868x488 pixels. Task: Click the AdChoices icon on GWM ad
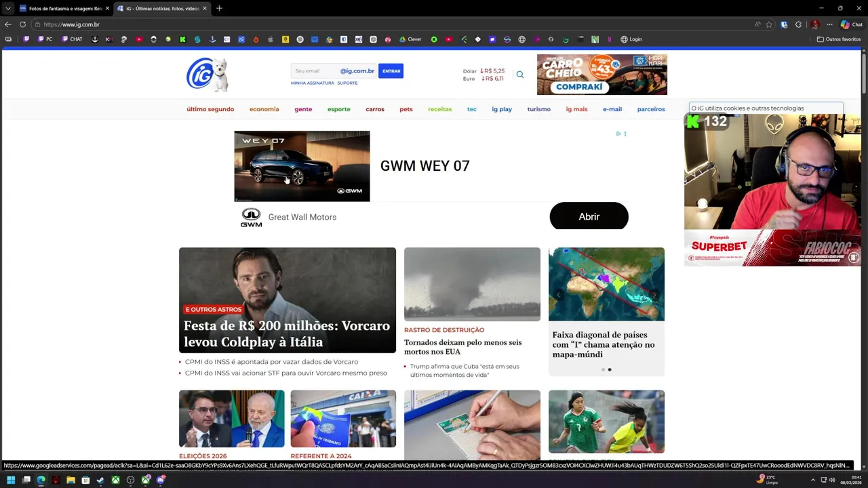coord(618,134)
